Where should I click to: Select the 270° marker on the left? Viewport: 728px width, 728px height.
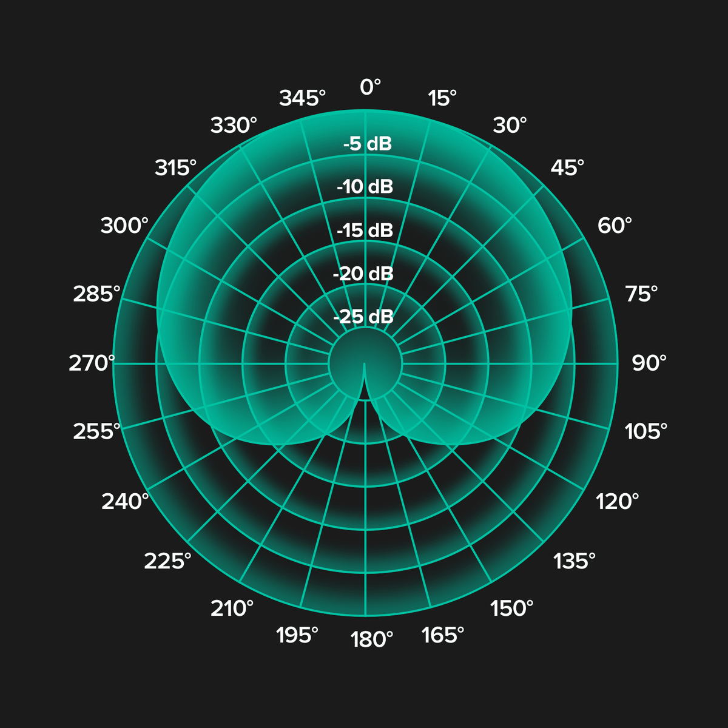(91, 363)
